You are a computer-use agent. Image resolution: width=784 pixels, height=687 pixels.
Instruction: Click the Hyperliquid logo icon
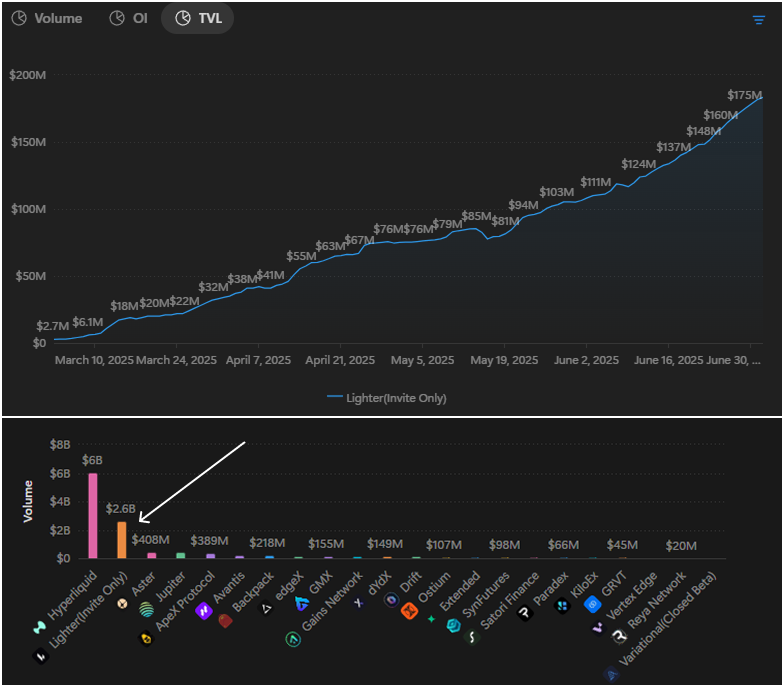pos(40,627)
